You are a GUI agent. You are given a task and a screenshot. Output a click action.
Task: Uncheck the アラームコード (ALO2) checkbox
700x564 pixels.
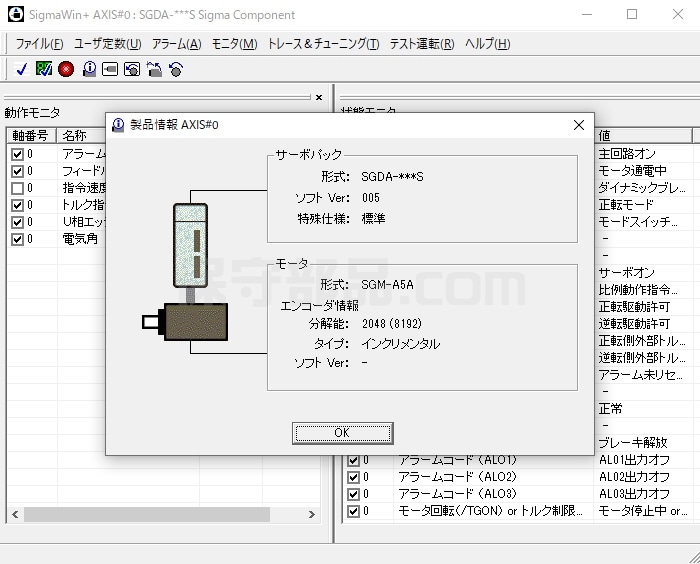tap(353, 477)
